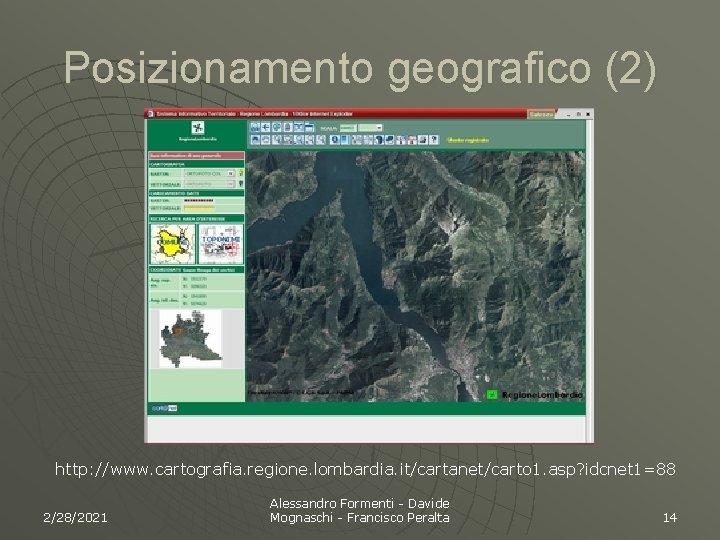
Task: Open the Vettoriale layer dropdown
Action: pyautogui.click(x=210, y=184)
